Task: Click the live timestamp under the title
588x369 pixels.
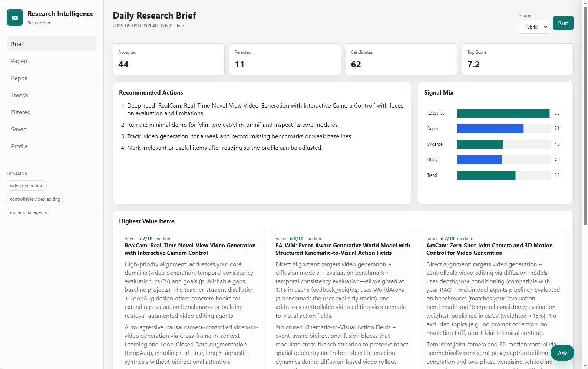Action: tap(148, 26)
